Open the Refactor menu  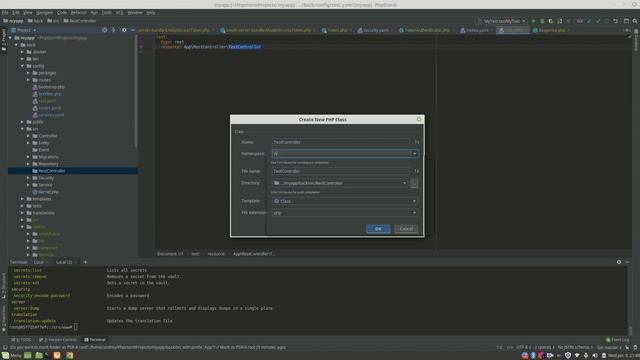[78, 13]
